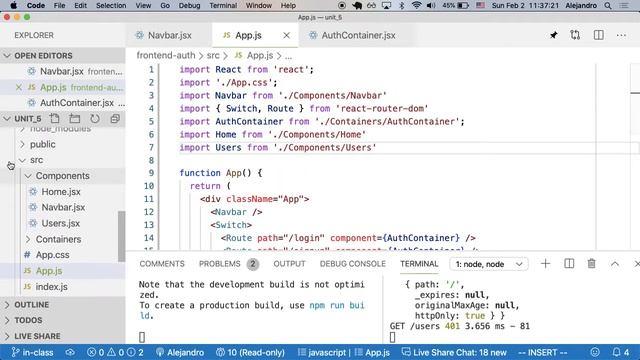
Task: Open terminal selector dropdown '1: node, node'
Action: [x=489, y=264]
